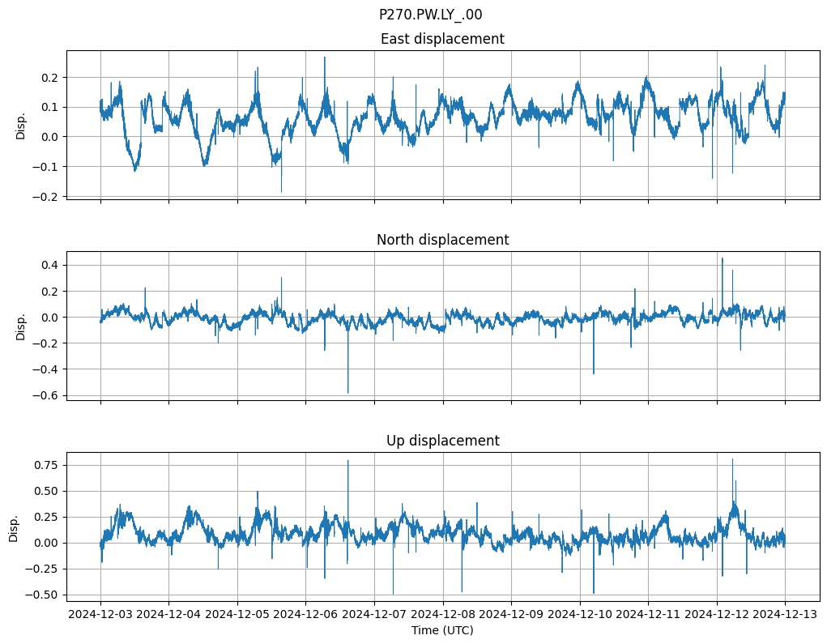This screenshot has height=644, width=827.
Task: Click the 0.1 tick on East plot
Action: click(x=50, y=107)
